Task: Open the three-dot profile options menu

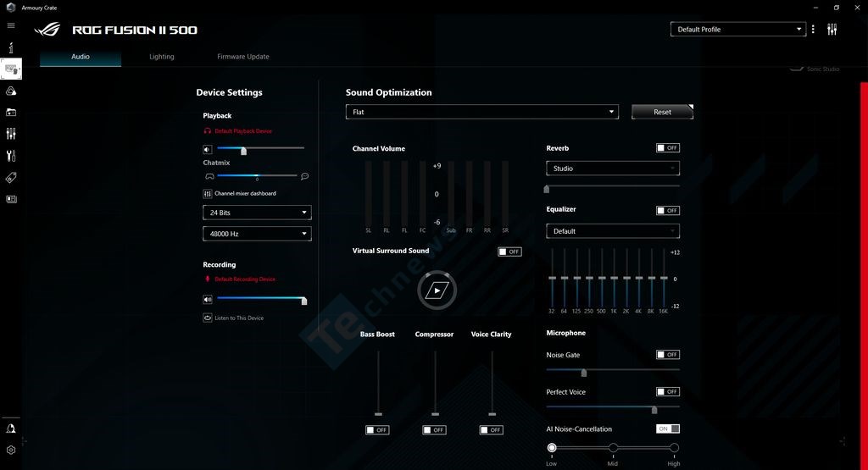Action: (813, 30)
